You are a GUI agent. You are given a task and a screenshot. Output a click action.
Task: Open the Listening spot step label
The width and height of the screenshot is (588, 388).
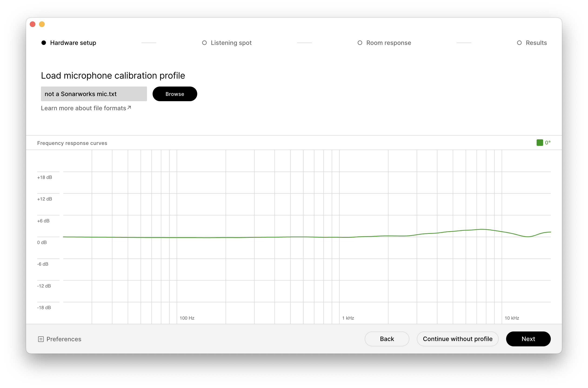(x=231, y=43)
